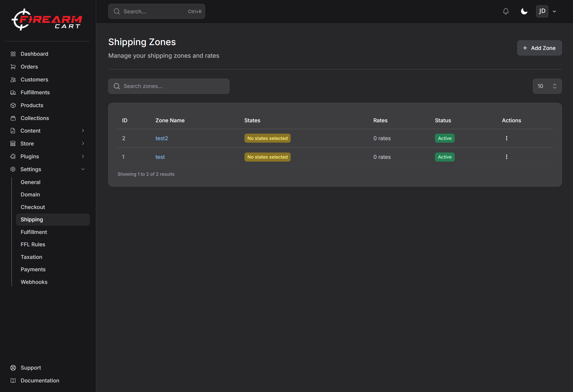Select Shipping settings item
Image resolution: width=573 pixels, height=392 pixels.
tap(53, 220)
